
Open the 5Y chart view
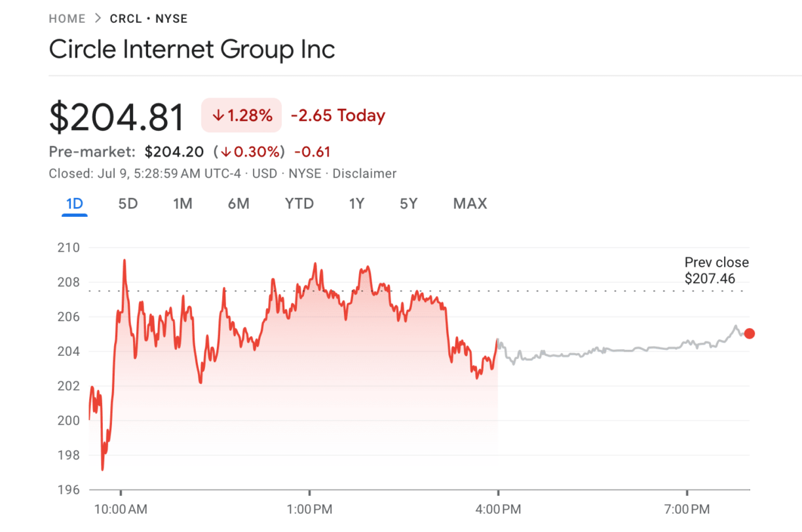[408, 204]
